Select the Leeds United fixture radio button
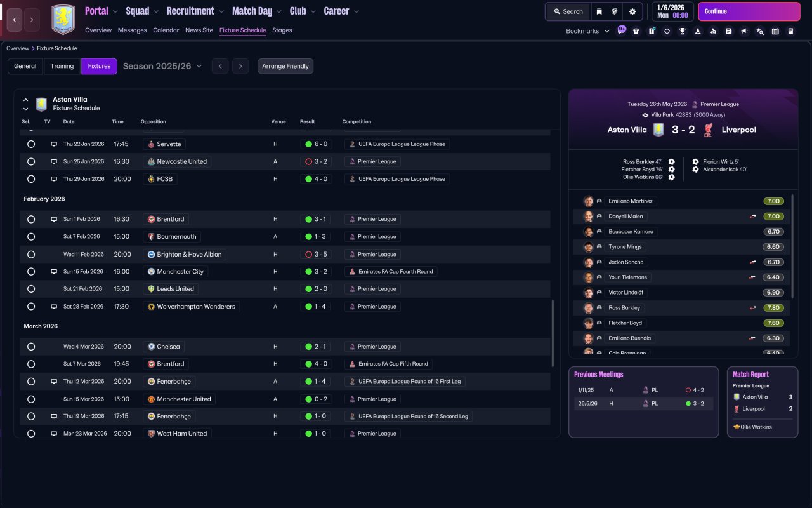Image resolution: width=812 pixels, height=508 pixels. (x=31, y=289)
